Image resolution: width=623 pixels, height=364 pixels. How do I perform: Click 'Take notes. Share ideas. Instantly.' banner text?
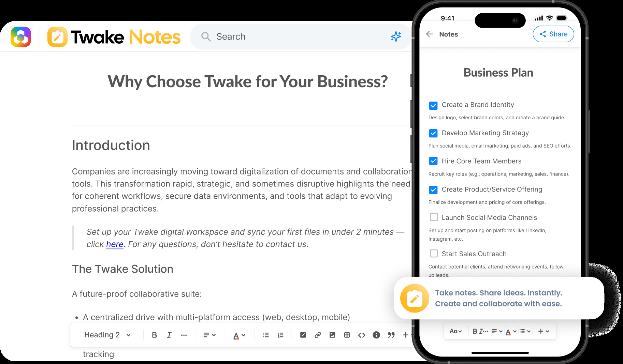[x=498, y=293]
